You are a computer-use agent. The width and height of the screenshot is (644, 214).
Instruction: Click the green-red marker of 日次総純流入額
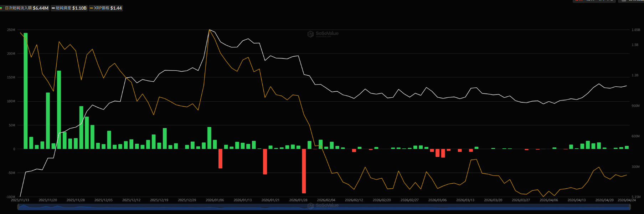point(1,8)
